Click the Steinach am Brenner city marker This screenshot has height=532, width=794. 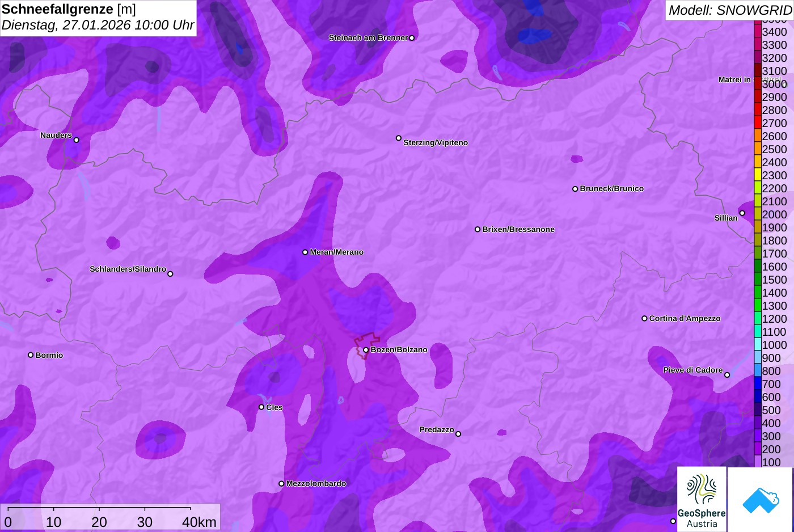pos(412,38)
